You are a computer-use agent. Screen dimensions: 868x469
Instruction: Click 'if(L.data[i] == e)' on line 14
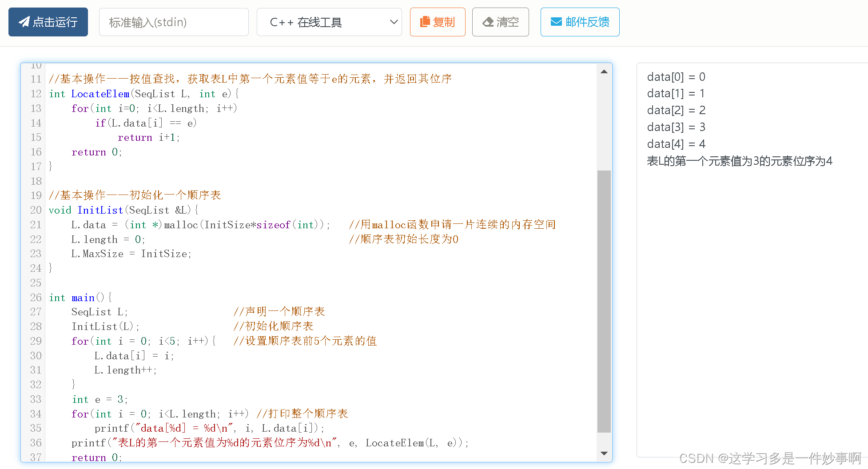click(146, 123)
